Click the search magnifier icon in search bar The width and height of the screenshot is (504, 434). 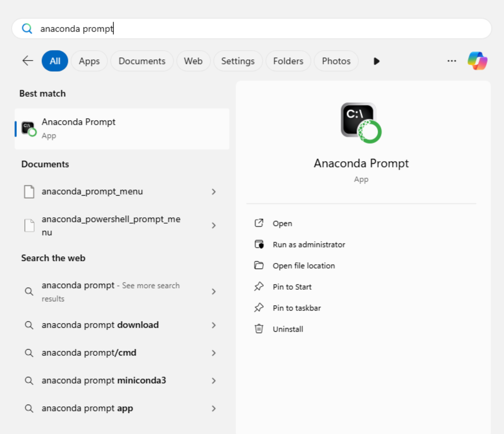[27, 28]
